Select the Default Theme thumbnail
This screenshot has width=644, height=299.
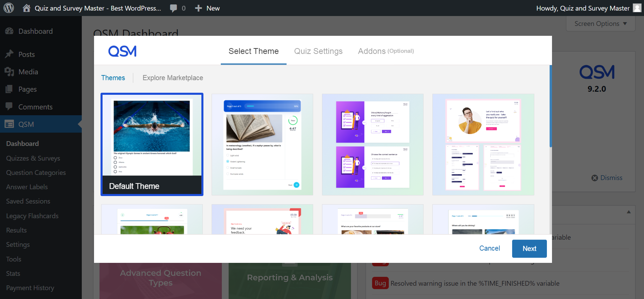(152, 145)
